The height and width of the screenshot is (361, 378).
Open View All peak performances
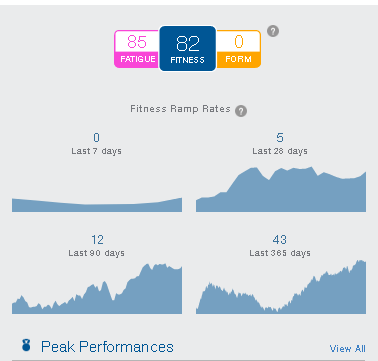pyautogui.click(x=347, y=349)
